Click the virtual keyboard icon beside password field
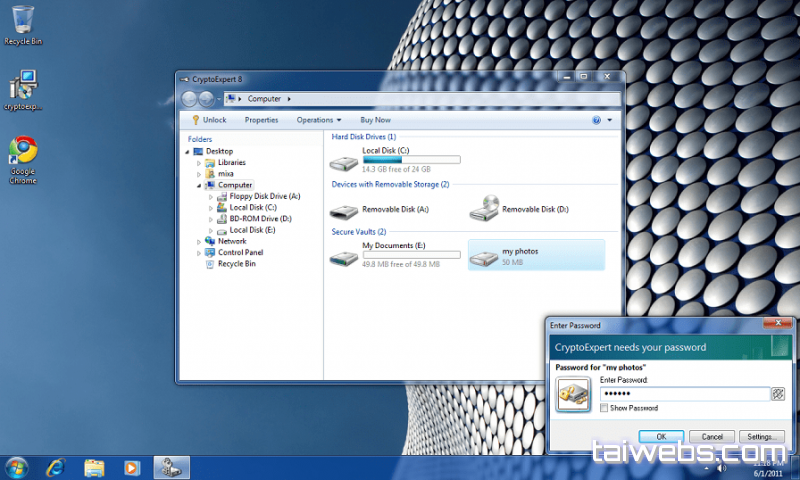The image size is (800, 480). [777, 394]
